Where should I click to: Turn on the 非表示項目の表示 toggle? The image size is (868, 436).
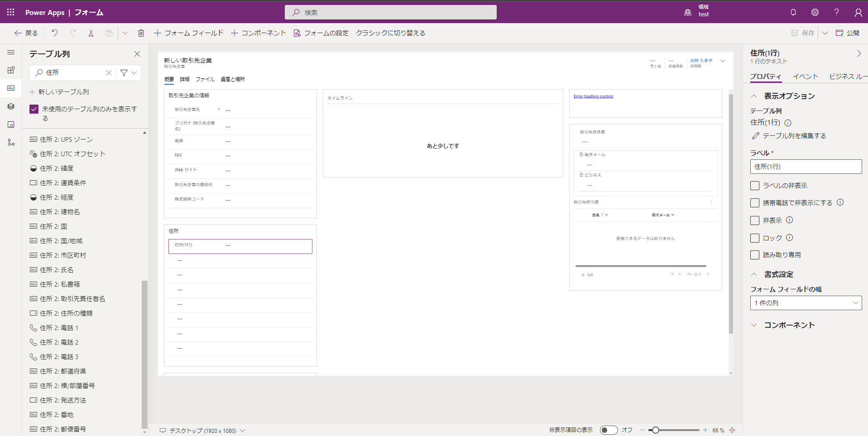tap(609, 430)
